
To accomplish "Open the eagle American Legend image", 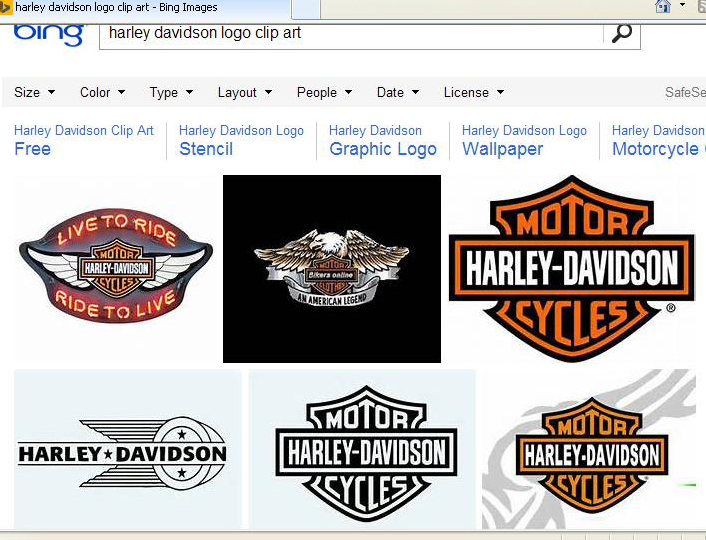I will pos(332,269).
